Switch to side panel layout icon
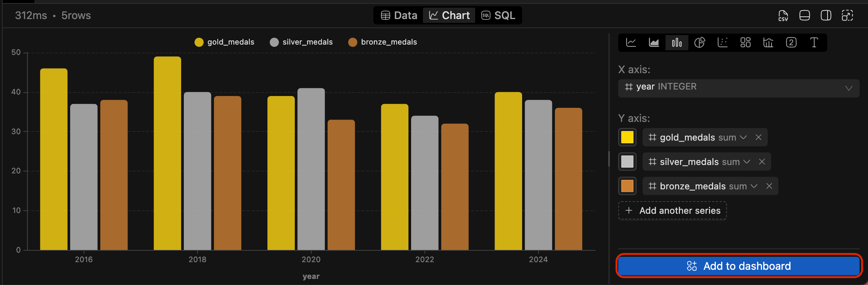Screen dimensions: 868x285 coord(826,16)
